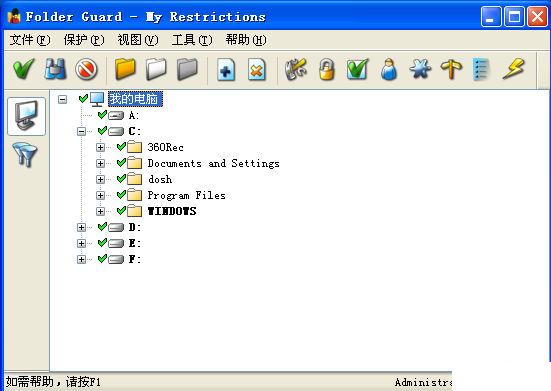Toggle the green check beside dosh
551x391 pixels.
pos(121,178)
